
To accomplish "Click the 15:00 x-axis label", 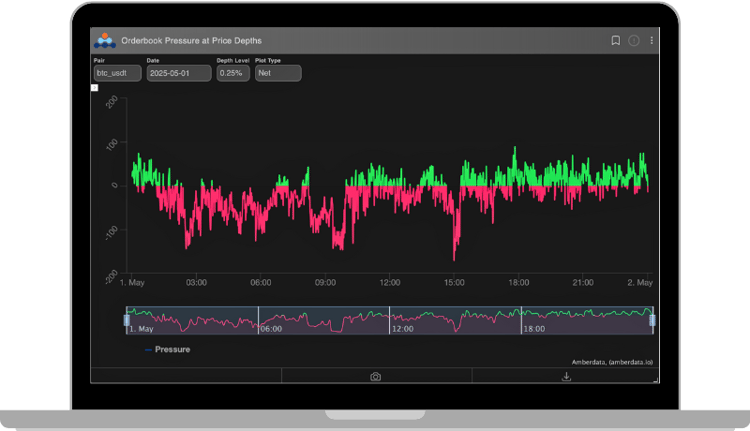I will (454, 283).
